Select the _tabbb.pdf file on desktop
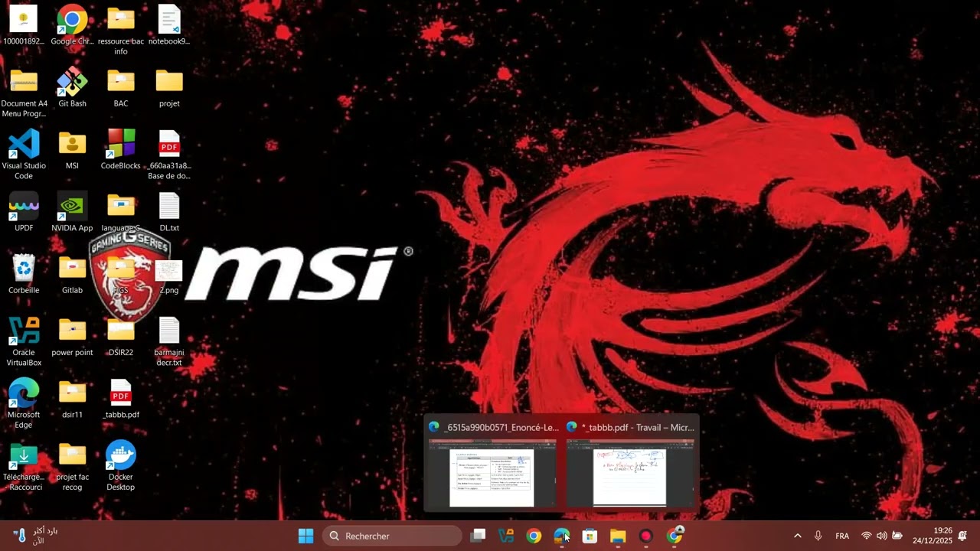The image size is (980, 551). tap(121, 398)
